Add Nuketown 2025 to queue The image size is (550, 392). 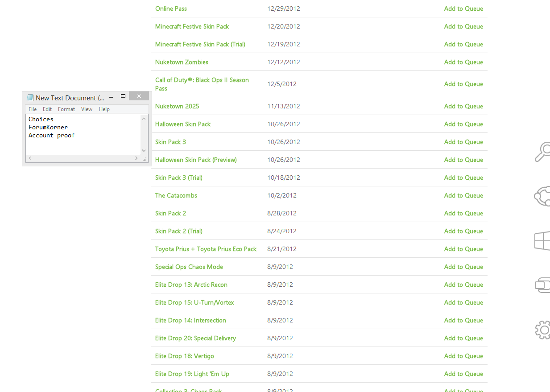[463, 106]
